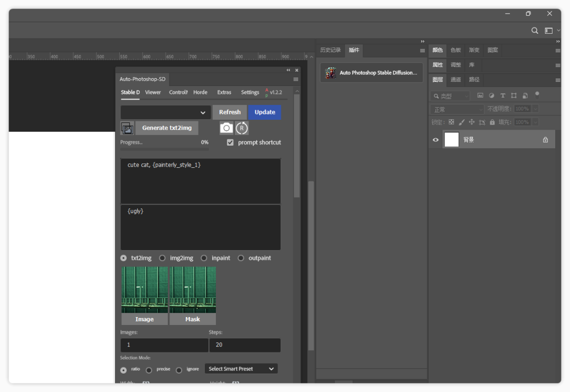
Task: Filter layers by text type icon
Action: [x=502, y=95]
